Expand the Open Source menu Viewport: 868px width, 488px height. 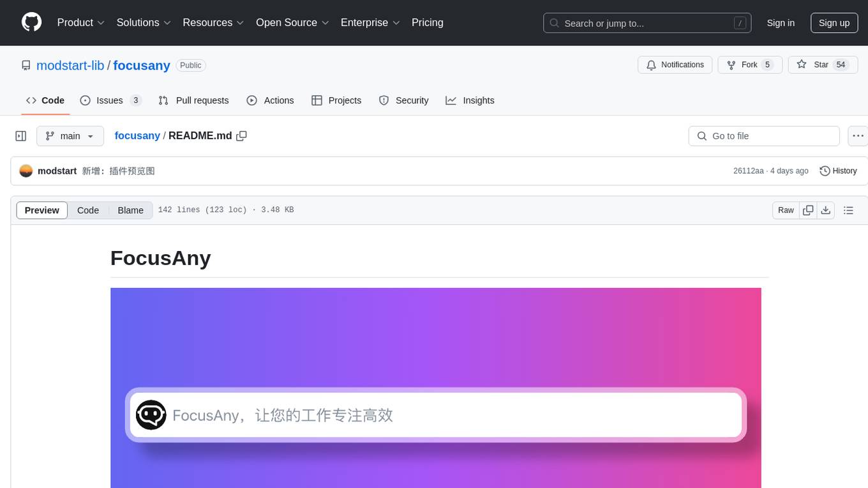click(x=292, y=22)
